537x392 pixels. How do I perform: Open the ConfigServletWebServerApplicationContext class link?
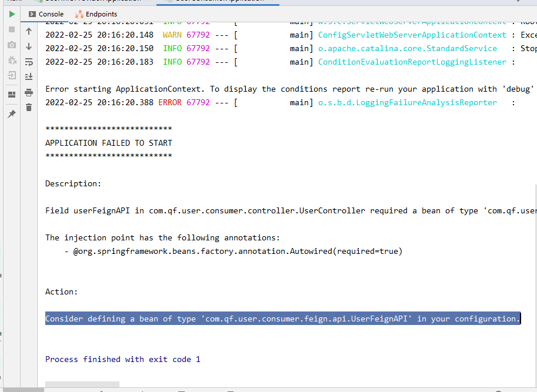(412, 35)
